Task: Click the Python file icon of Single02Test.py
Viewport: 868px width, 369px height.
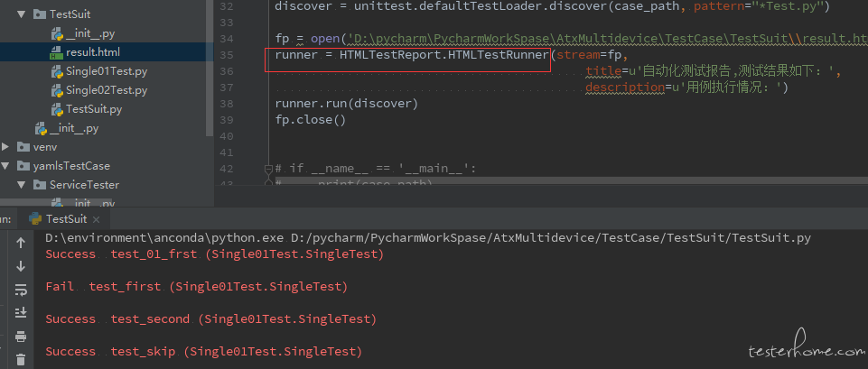Action: [x=57, y=90]
